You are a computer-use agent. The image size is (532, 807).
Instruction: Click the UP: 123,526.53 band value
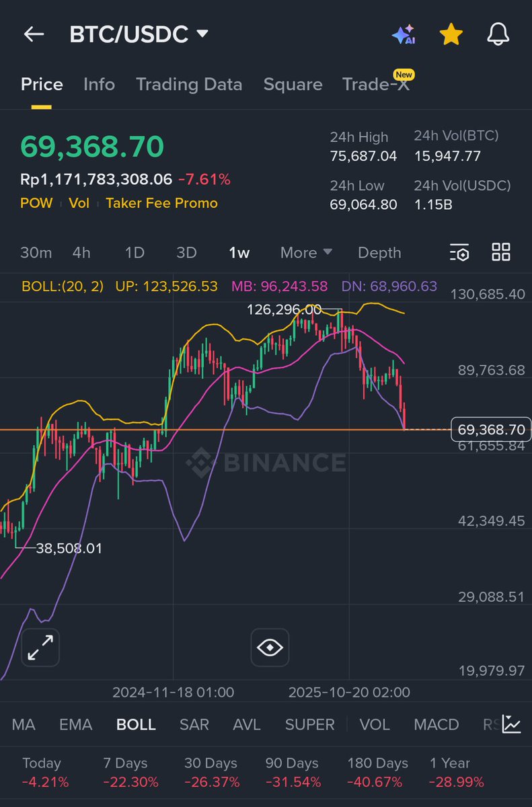tap(166, 286)
